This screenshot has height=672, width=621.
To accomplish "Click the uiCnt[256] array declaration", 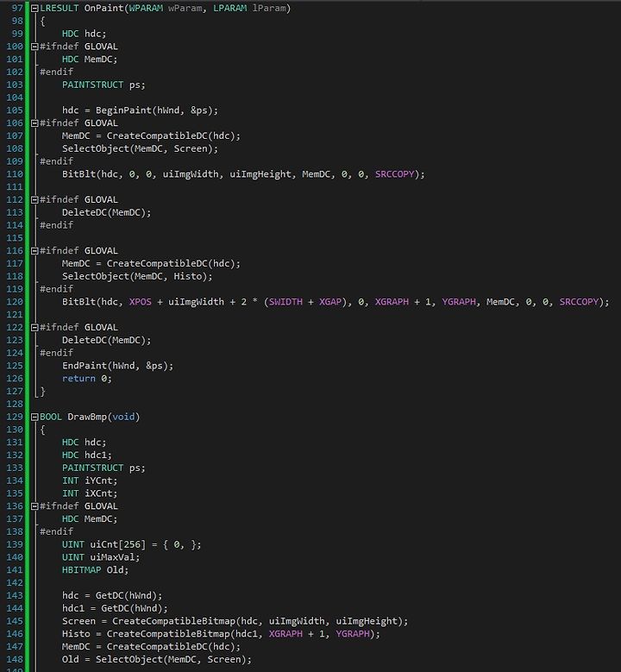I will (x=118, y=544).
